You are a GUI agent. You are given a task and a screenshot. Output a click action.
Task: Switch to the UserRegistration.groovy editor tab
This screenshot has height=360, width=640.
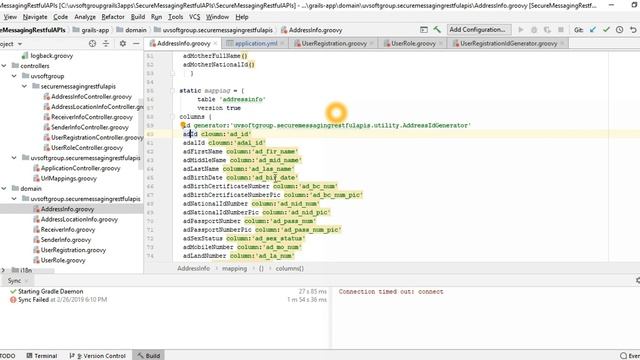click(x=334, y=43)
